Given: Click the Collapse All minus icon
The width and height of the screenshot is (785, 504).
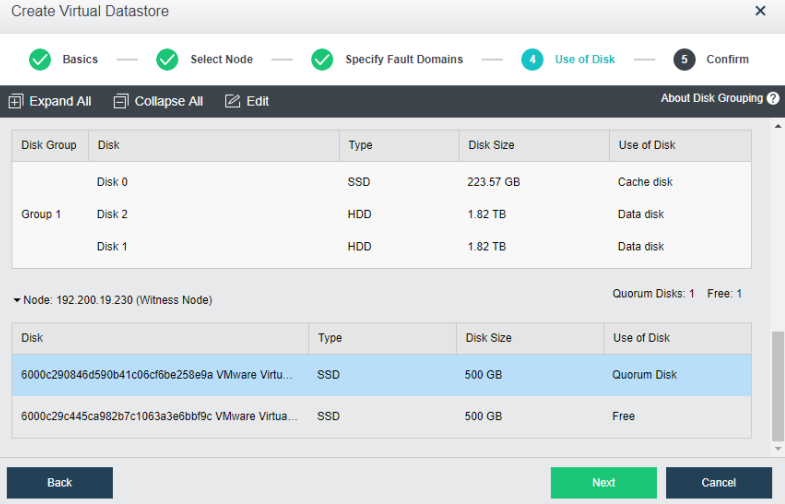Looking at the screenshot, I should tap(121, 101).
